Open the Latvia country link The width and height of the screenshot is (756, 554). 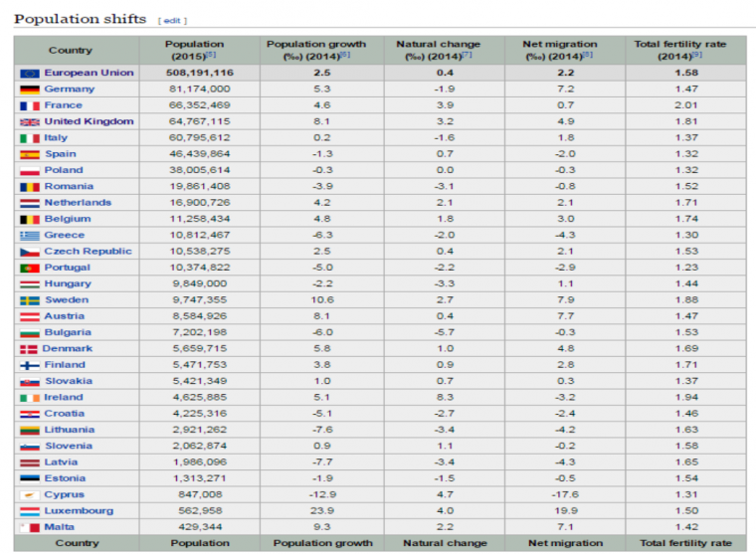point(61,462)
